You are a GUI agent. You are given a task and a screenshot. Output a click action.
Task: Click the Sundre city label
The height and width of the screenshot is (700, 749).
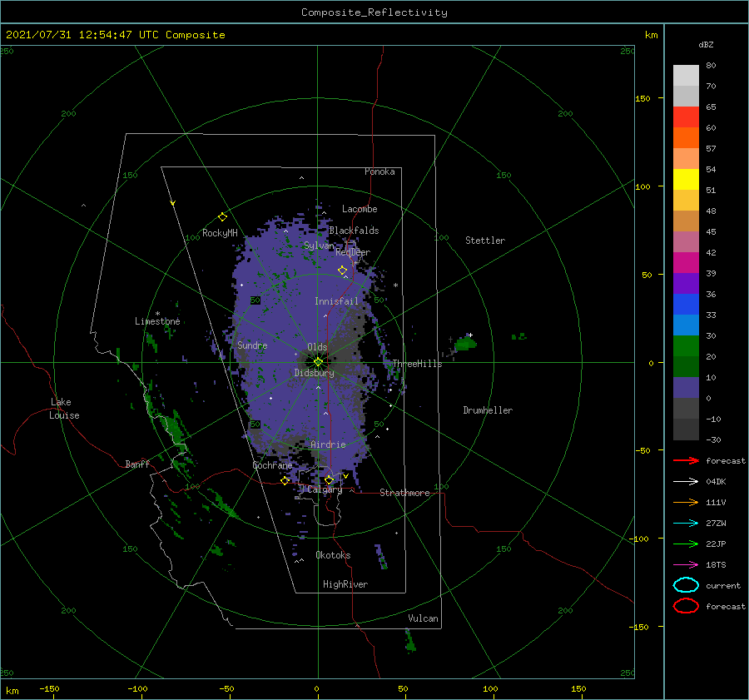point(252,345)
